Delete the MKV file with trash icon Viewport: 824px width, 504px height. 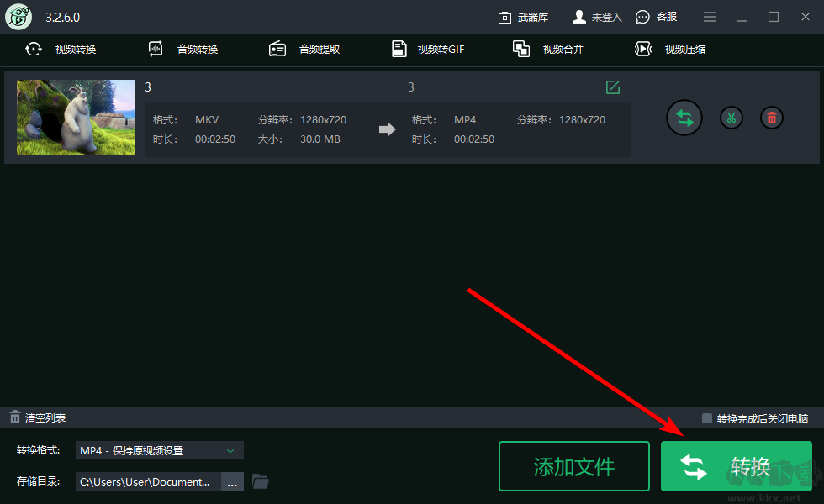(771, 118)
